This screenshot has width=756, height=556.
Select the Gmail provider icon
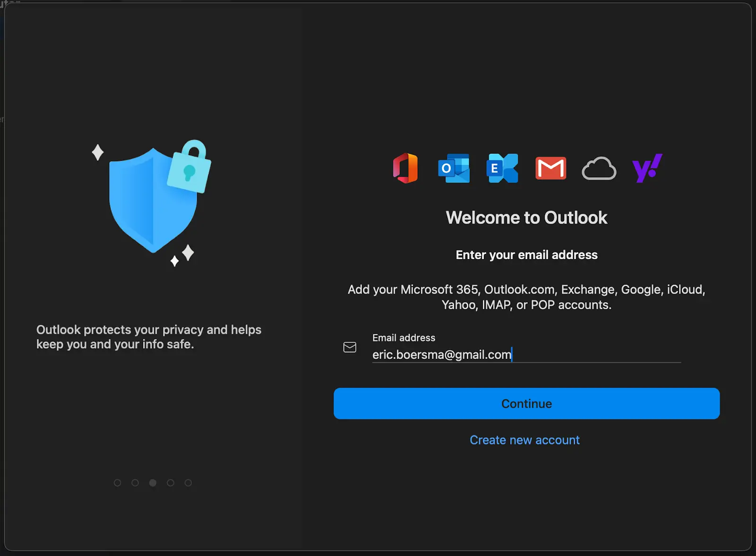point(550,168)
